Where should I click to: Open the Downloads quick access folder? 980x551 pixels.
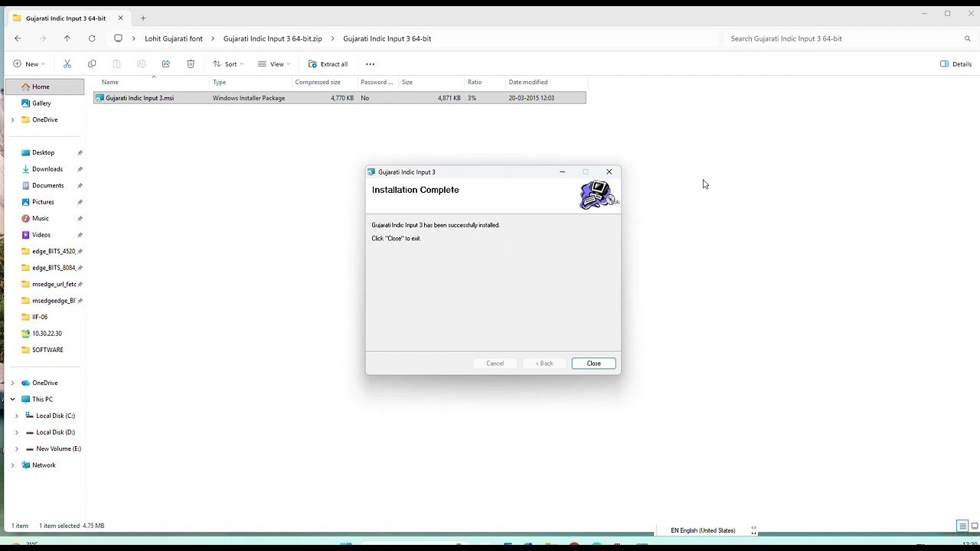tap(47, 169)
